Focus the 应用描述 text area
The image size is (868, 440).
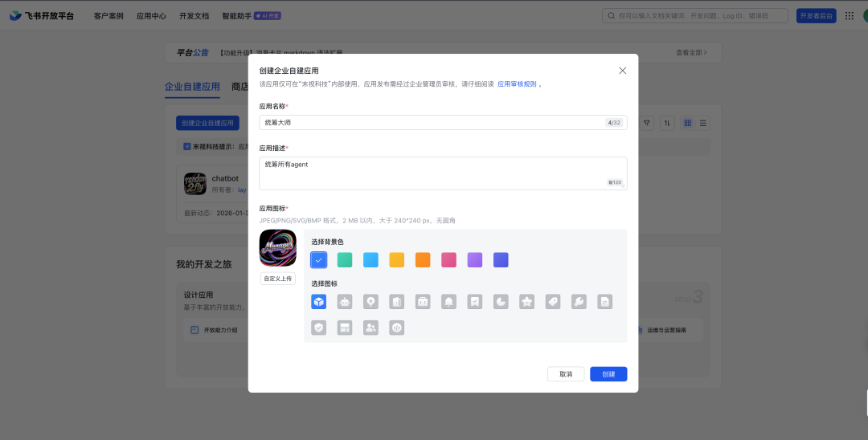pyautogui.click(x=443, y=173)
